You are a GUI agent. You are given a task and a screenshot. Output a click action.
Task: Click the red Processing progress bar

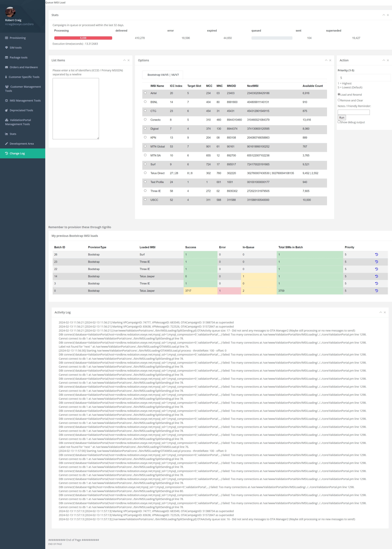pyautogui.click(x=83, y=38)
